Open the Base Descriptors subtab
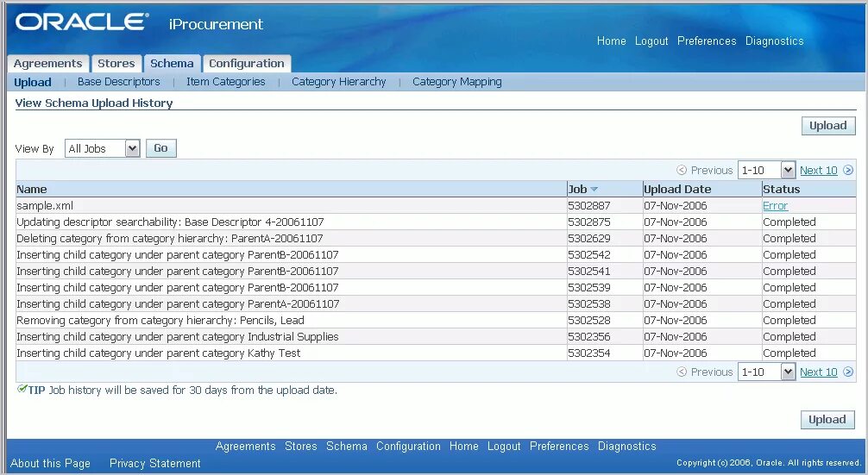Viewport: 868px width, 475px height. [x=118, y=82]
